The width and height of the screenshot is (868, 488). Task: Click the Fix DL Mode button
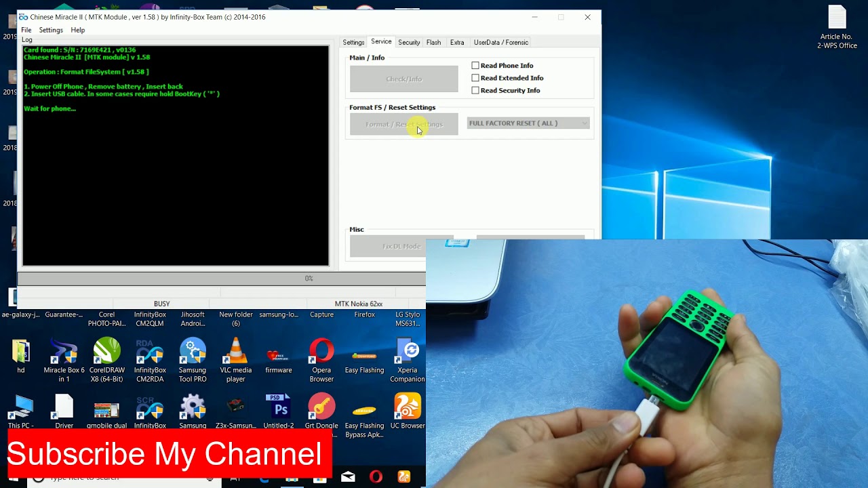point(401,246)
